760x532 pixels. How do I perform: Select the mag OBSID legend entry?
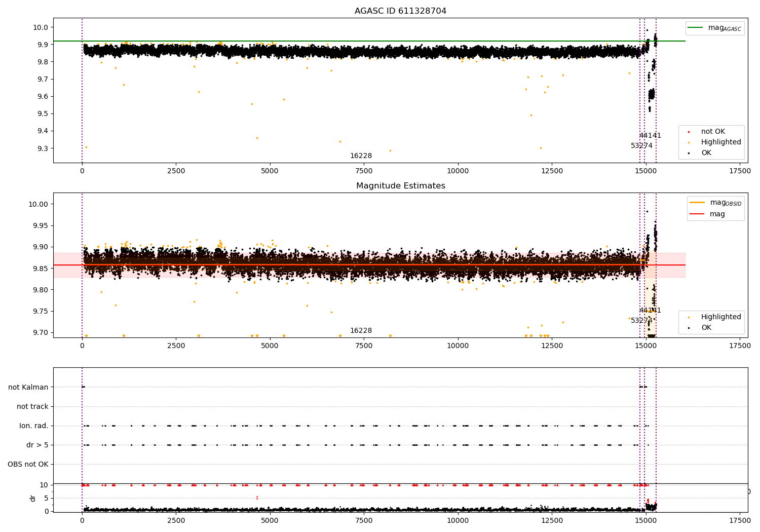(715, 203)
